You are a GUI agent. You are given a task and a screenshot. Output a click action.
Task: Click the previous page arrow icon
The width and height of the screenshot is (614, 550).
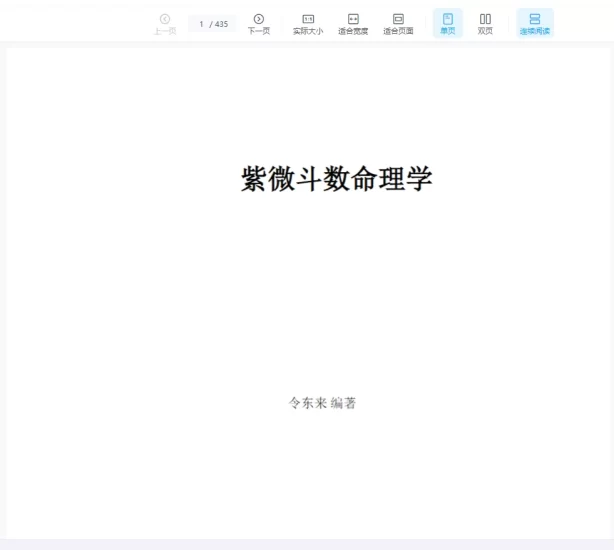tap(165, 19)
